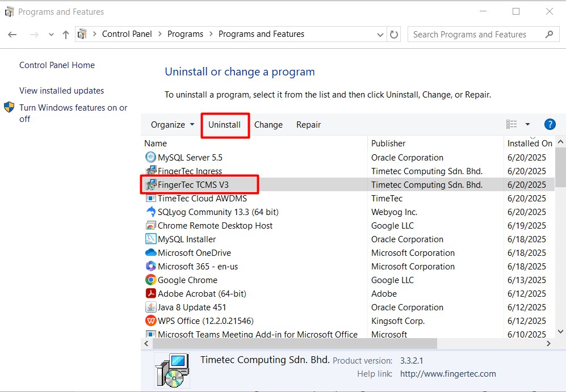This screenshot has height=392, width=566.
Task: Open the blue Help icon
Action: 550,124
